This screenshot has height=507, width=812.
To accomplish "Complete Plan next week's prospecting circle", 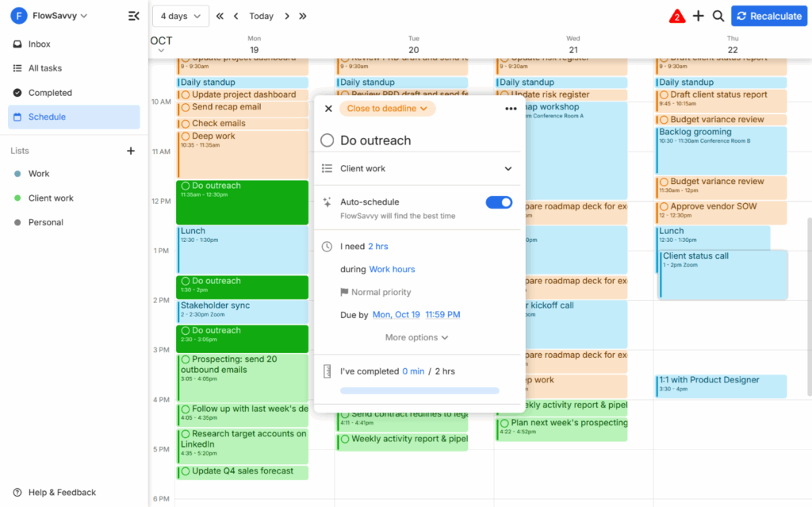I will [x=504, y=423].
